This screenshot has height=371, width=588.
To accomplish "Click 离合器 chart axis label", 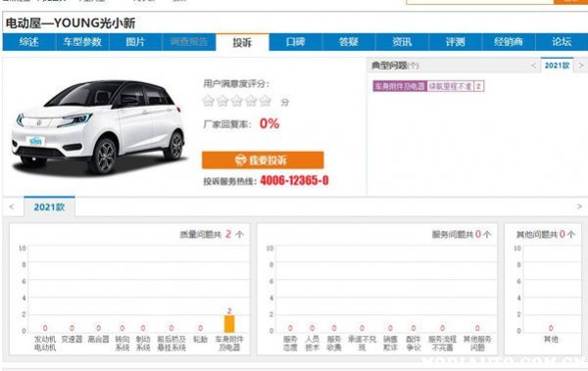I will (98, 339).
